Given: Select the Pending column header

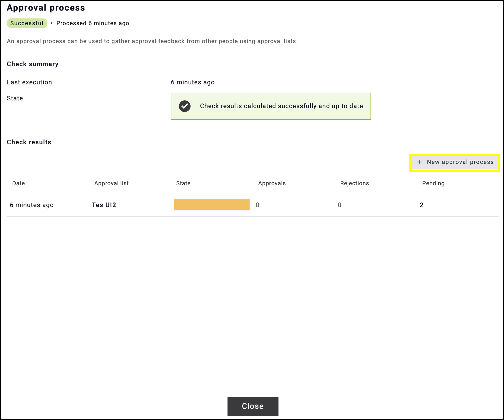Looking at the screenshot, I should point(433,183).
